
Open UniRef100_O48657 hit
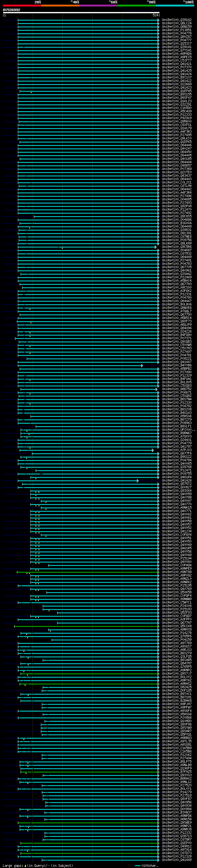177,165
